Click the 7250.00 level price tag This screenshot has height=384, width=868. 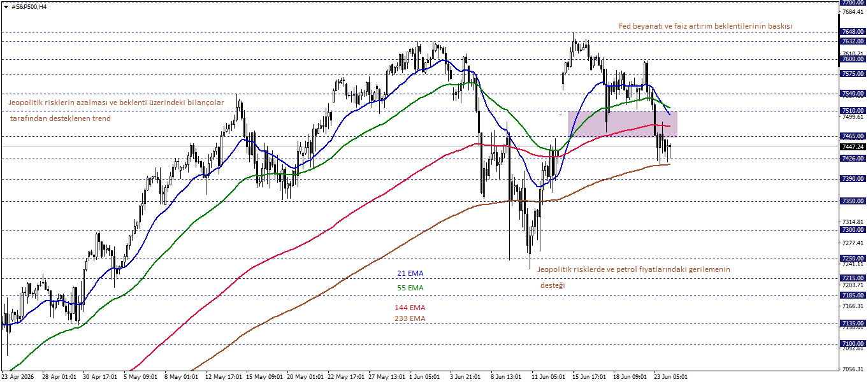click(x=853, y=259)
